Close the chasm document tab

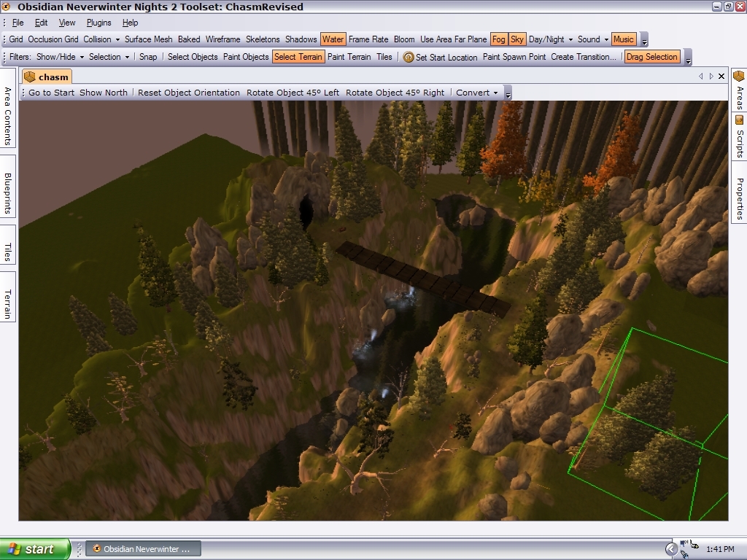(721, 76)
